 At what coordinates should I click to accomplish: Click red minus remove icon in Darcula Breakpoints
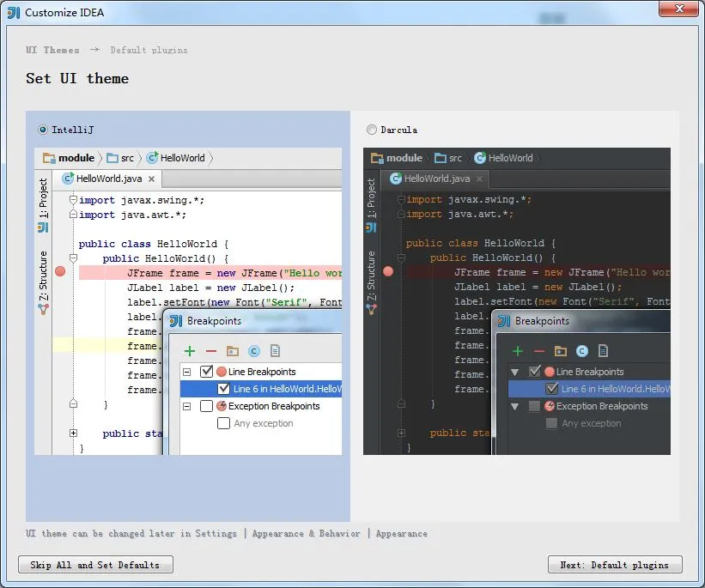(539, 351)
